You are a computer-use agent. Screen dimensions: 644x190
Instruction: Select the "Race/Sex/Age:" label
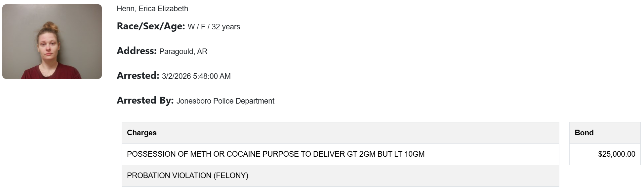[x=151, y=26]
